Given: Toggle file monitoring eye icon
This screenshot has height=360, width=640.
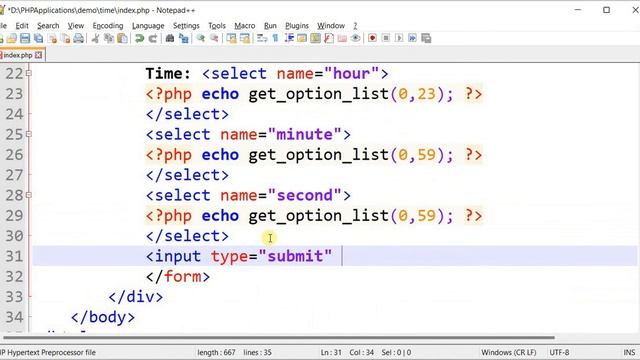Looking at the screenshot, I should coord(356,38).
